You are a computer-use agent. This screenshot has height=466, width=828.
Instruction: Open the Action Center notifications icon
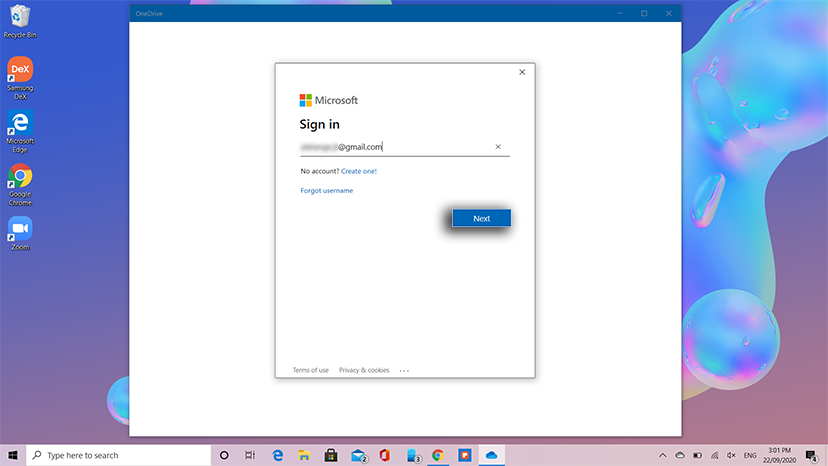811,455
